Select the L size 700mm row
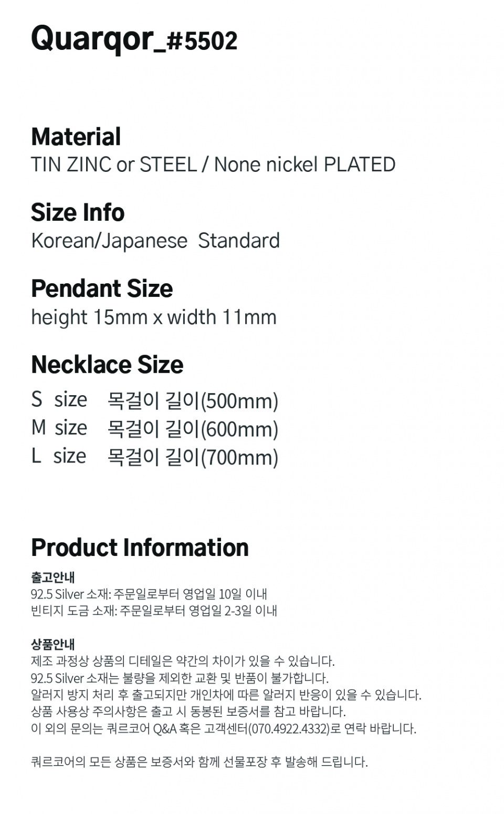Image resolution: width=504 pixels, height=814 pixels. [154, 456]
